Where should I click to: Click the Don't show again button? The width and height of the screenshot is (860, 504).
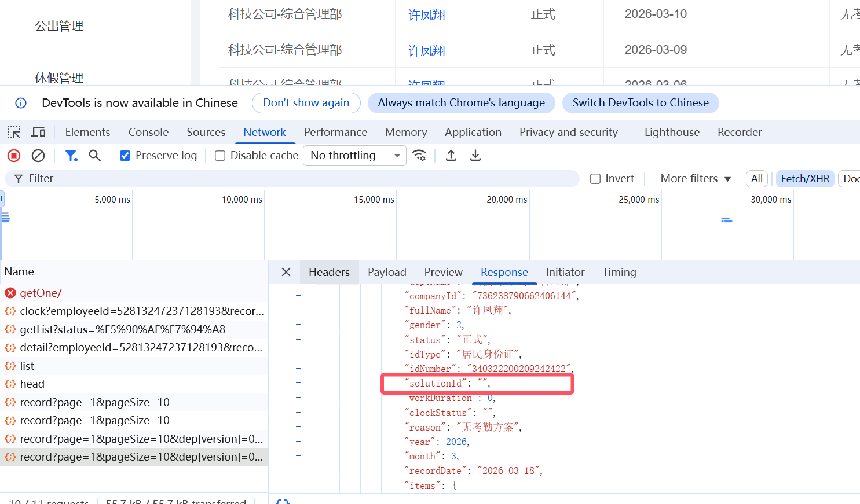(306, 103)
